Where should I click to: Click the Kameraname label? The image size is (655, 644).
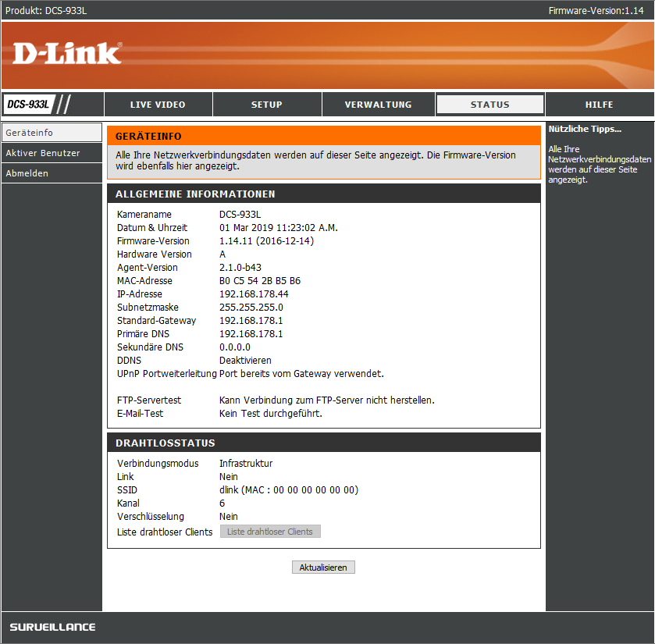[144, 214]
